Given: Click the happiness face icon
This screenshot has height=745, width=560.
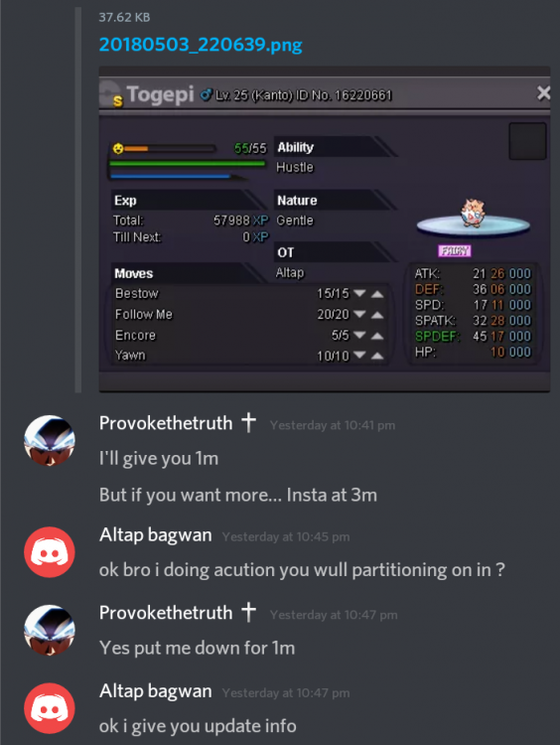Looking at the screenshot, I should 118,148.
